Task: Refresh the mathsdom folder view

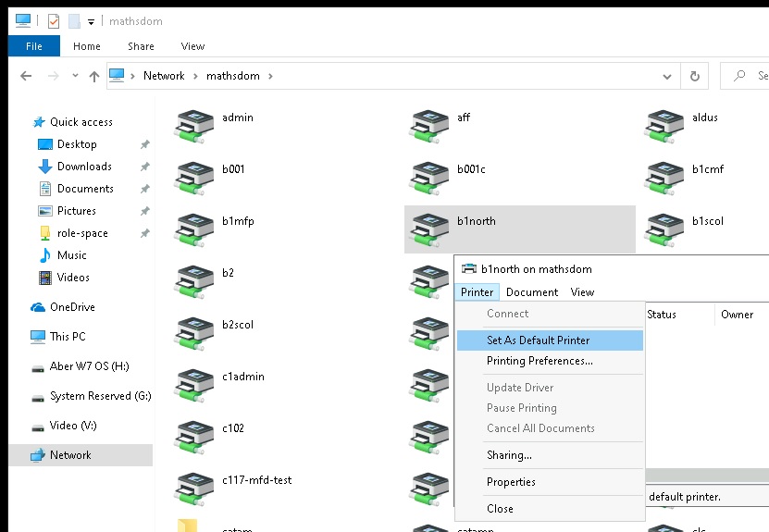Action: pos(695,76)
